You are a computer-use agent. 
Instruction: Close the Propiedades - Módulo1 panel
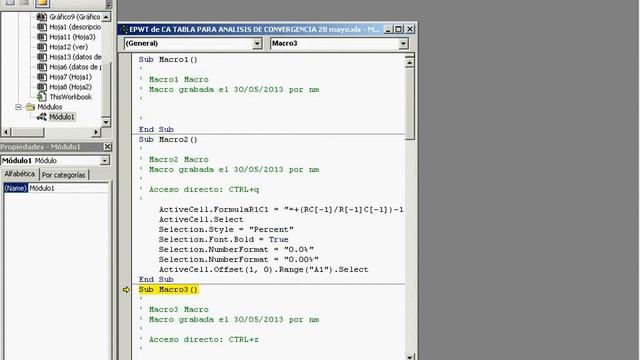click(107, 147)
